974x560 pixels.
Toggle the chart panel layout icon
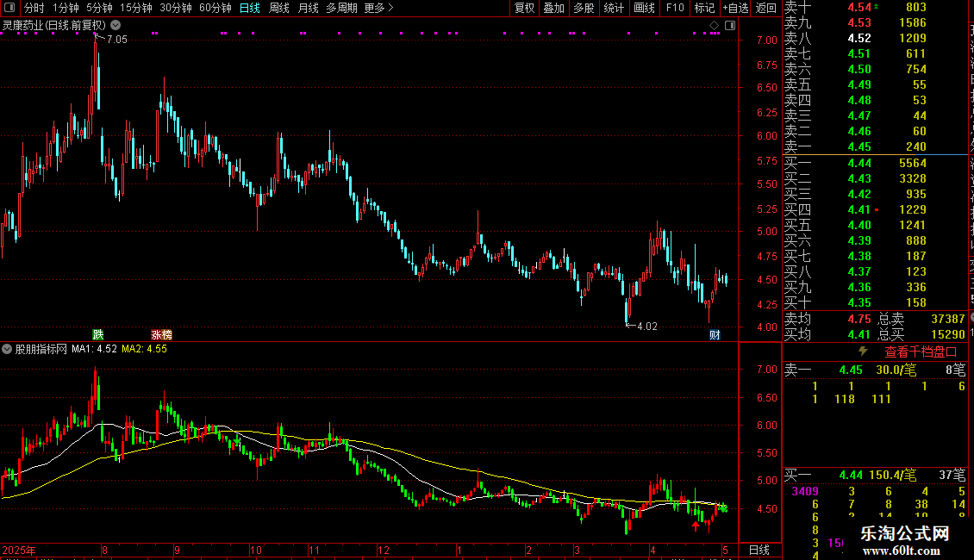tap(731, 26)
